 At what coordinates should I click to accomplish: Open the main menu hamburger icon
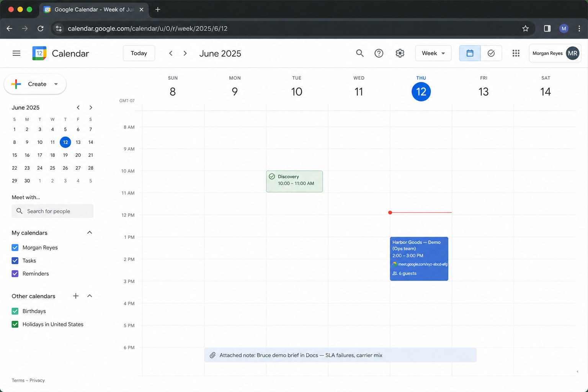[x=16, y=53]
